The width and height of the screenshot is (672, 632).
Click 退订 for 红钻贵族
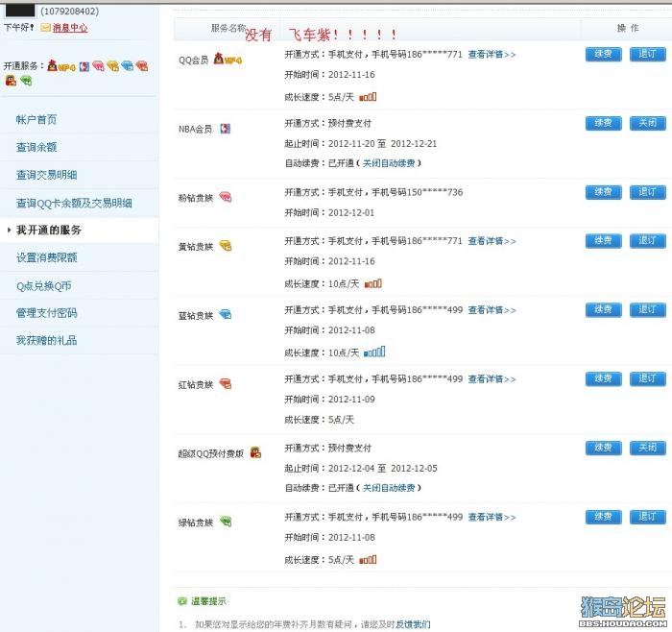click(648, 378)
